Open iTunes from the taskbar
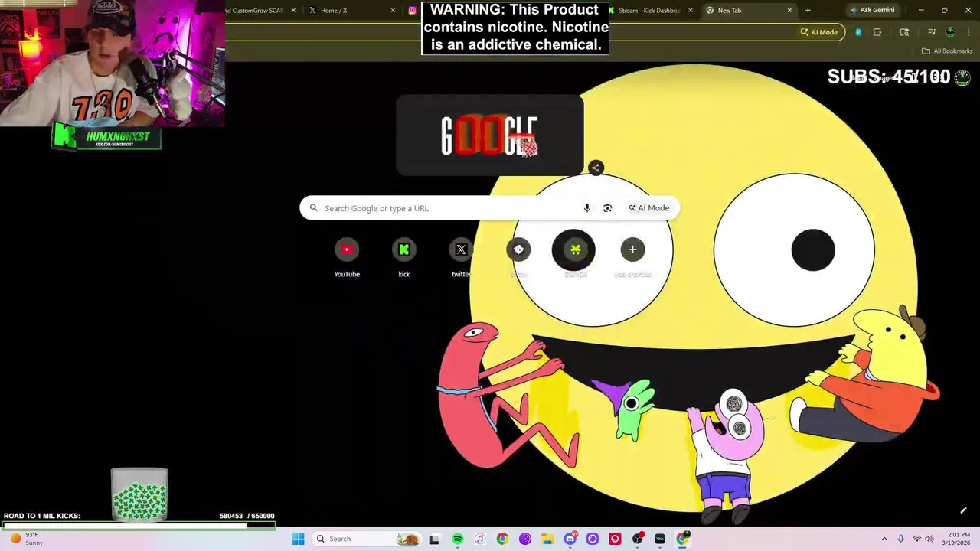This screenshot has height=551, width=980. pos(479,539)
